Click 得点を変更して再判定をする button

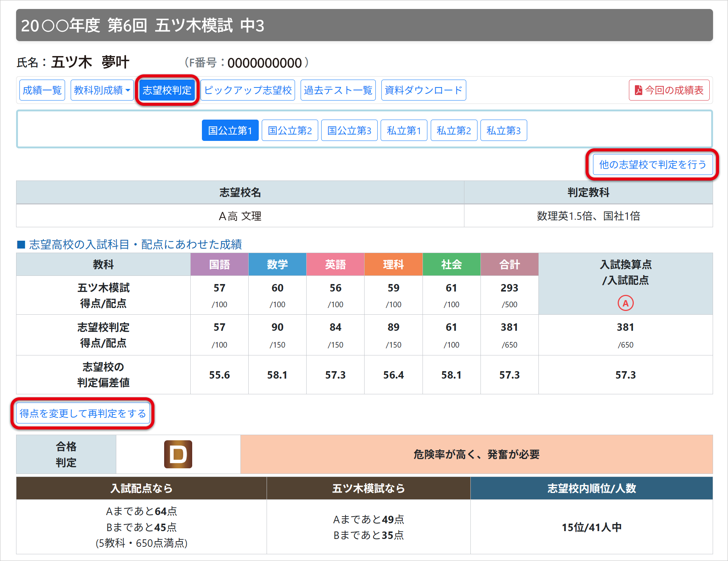(x=83, y=413)
